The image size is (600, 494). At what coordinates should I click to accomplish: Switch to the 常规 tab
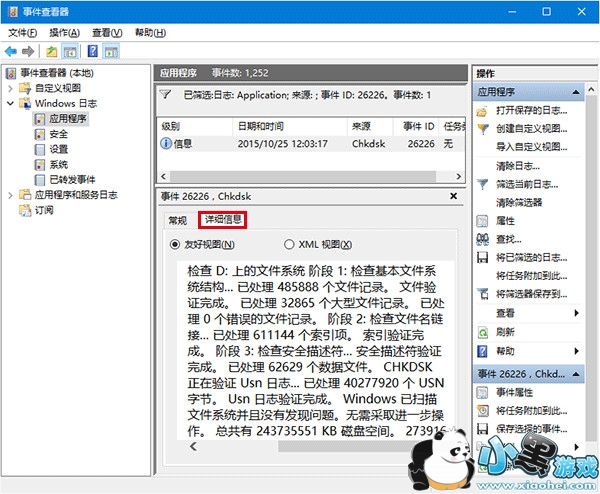pyautogui.click(x=178, y=220)
